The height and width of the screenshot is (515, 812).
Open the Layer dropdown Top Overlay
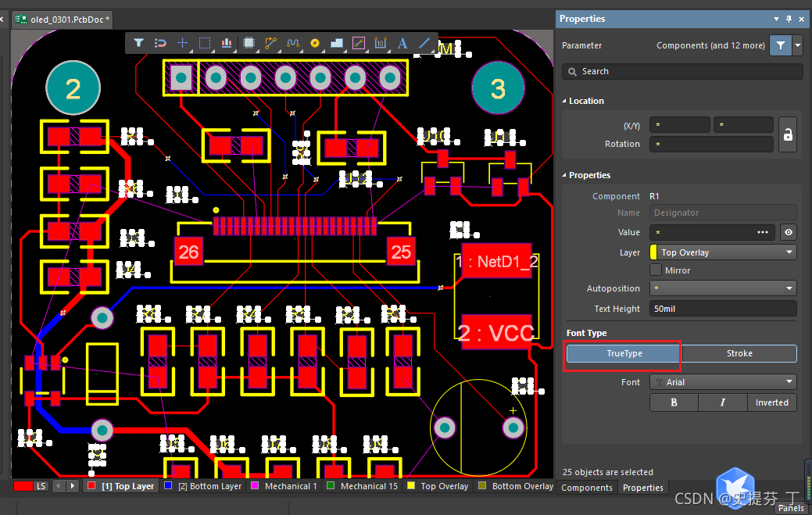pos(723,252)
